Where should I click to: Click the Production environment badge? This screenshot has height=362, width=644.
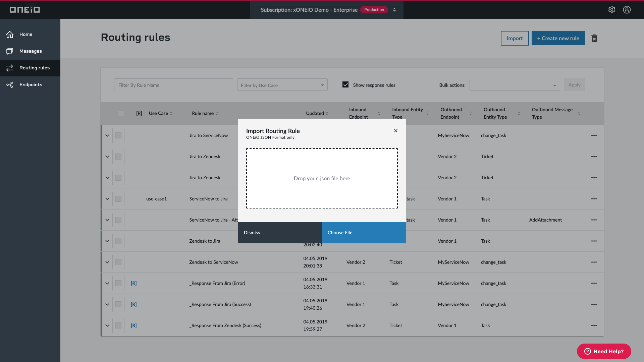[x=374, y=10]
